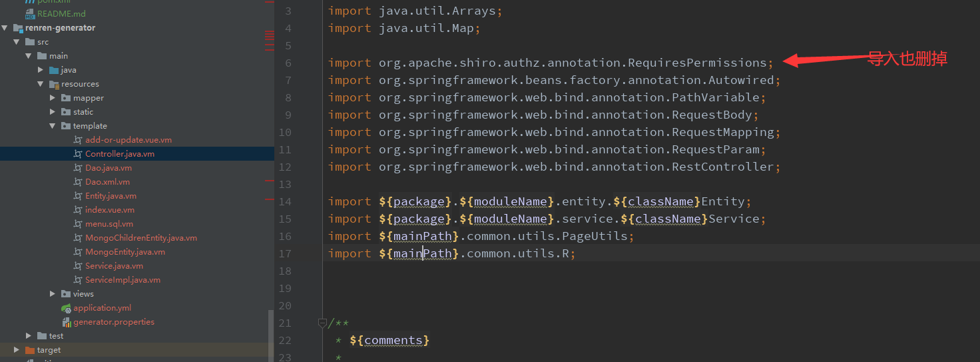This screenshot has width=980, height=362.
Task: Click the resources folder icon
Action: (x=54, y=84)
